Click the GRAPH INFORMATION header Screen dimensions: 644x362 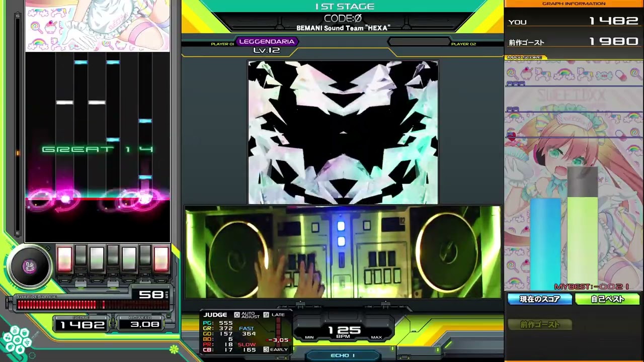(574, 4)
